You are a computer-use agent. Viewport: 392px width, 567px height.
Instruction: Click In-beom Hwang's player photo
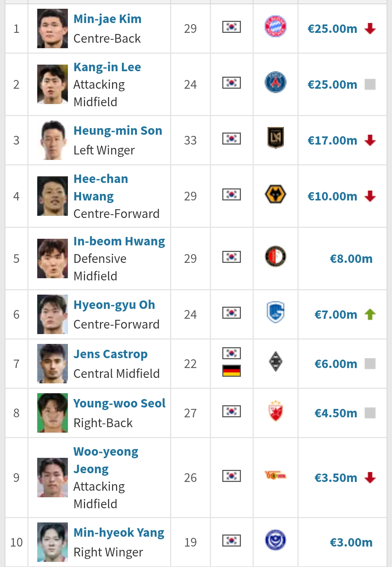click(x=53, y=258)
